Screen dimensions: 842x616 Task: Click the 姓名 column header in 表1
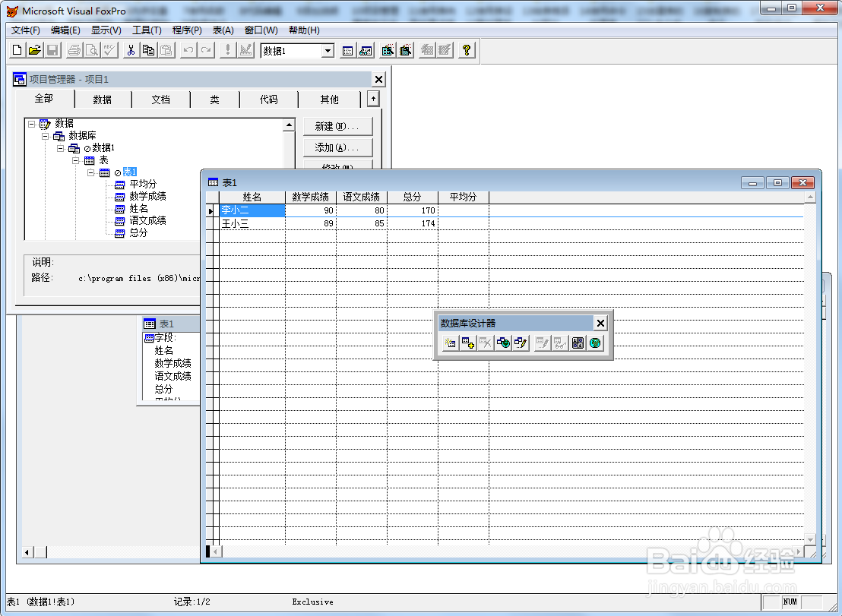pyautogui.click(x=252, y=197)
